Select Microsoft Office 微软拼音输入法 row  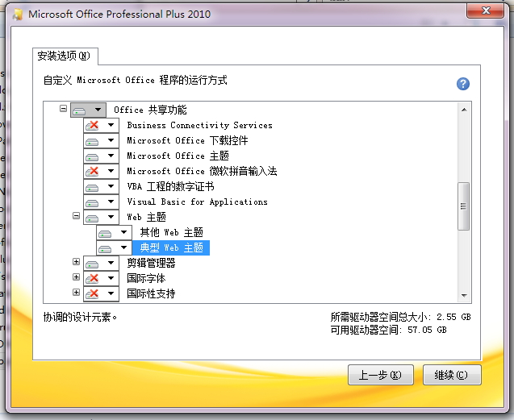pyautogui.click(x=202, y=171)
